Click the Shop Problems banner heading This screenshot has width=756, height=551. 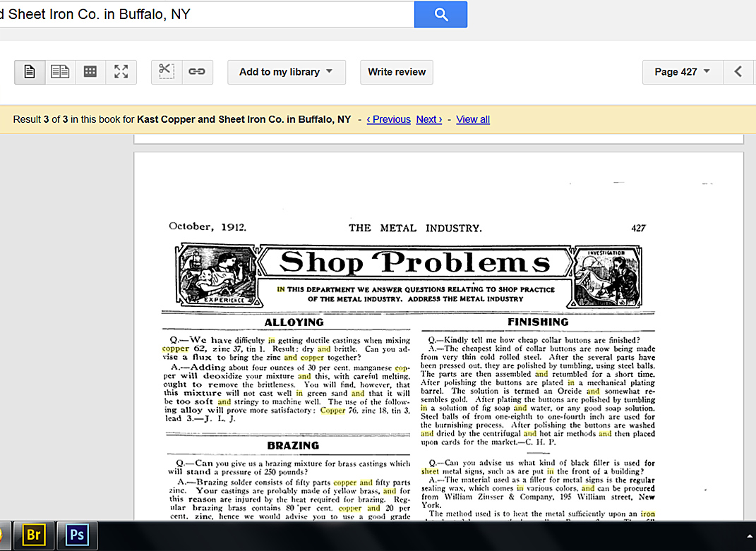pos(414,263)
